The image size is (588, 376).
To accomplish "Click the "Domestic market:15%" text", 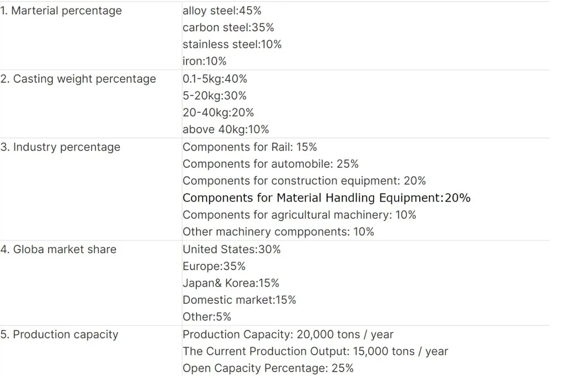I will pos(239,300).
